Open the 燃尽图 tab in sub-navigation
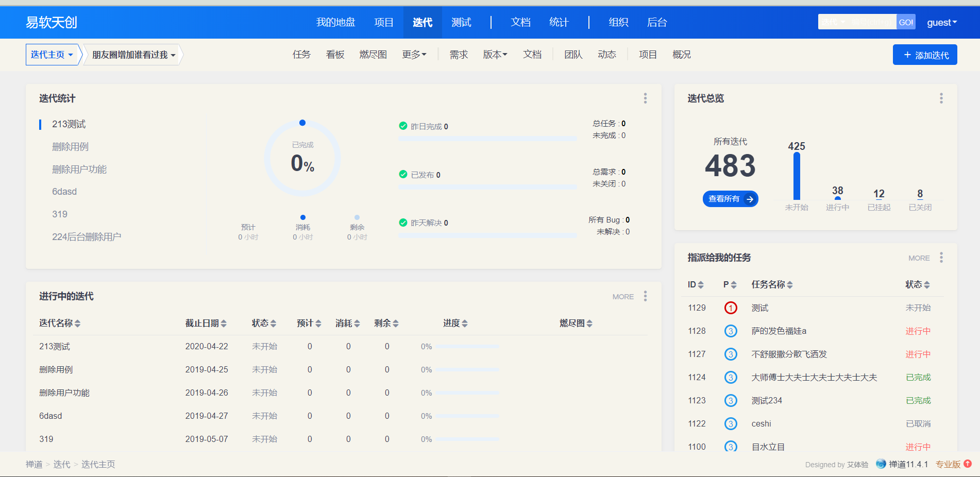Image resolution: width=980 pixels, height=477 pixels. click(373, 55)
